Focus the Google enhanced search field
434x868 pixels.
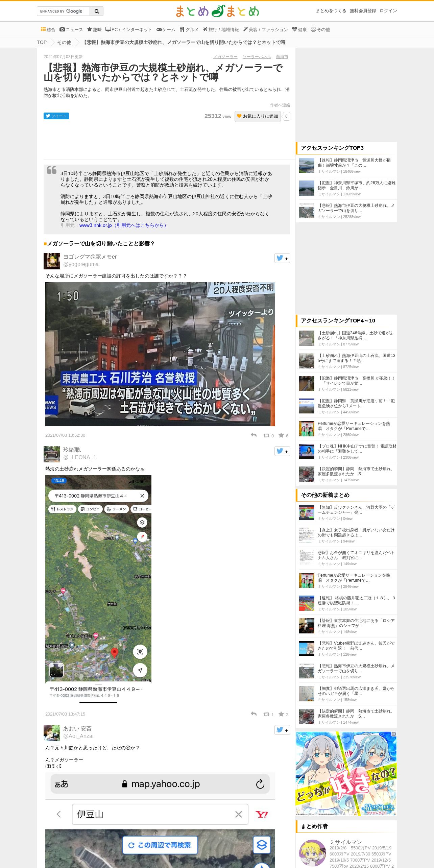pos(63,11)
